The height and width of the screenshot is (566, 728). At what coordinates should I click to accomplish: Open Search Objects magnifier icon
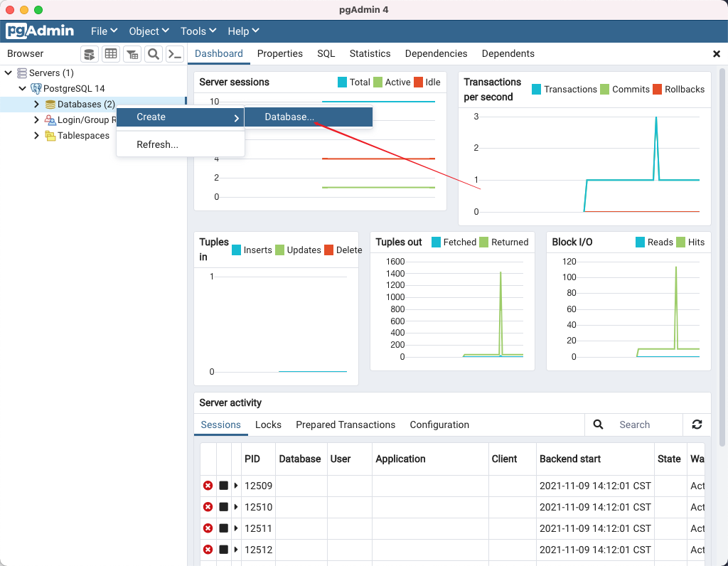click(x=154, y=54)
